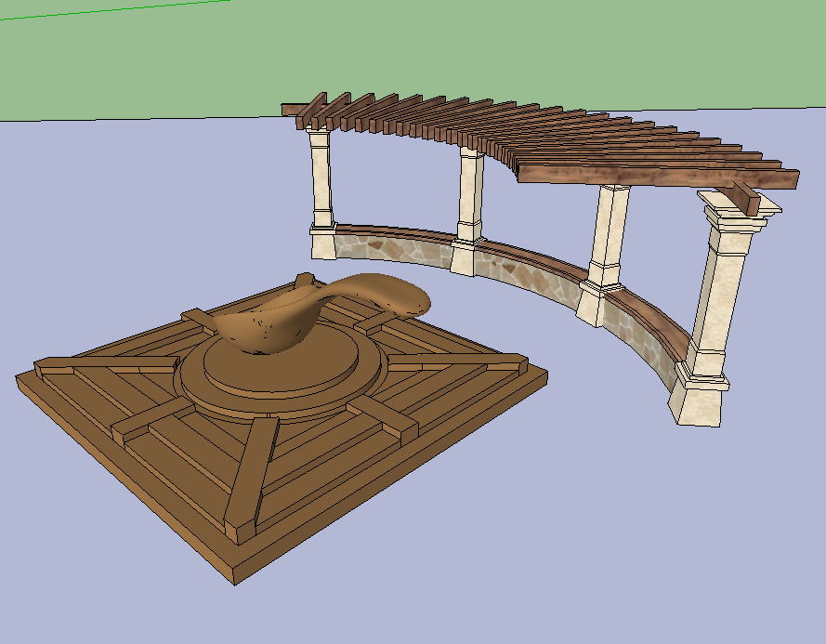Click the leftmost stone column

coord(321,186)
